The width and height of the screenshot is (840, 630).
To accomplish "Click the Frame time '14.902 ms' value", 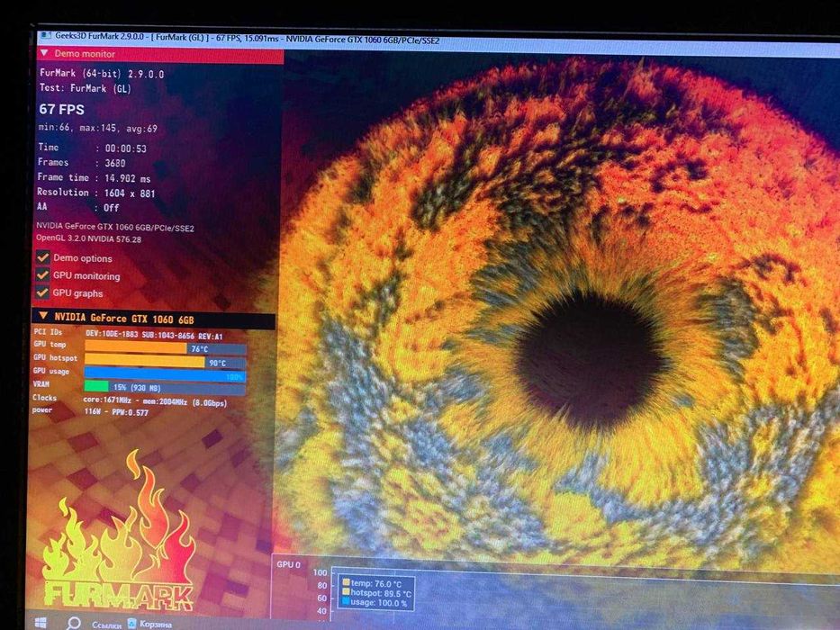I will tap(128, 178).
